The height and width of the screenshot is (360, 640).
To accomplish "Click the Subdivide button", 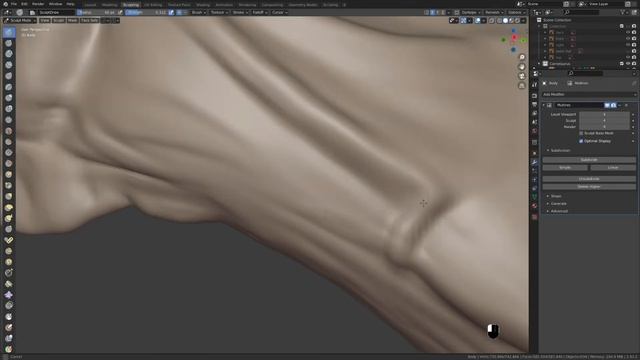I will [x=589, y=160].
